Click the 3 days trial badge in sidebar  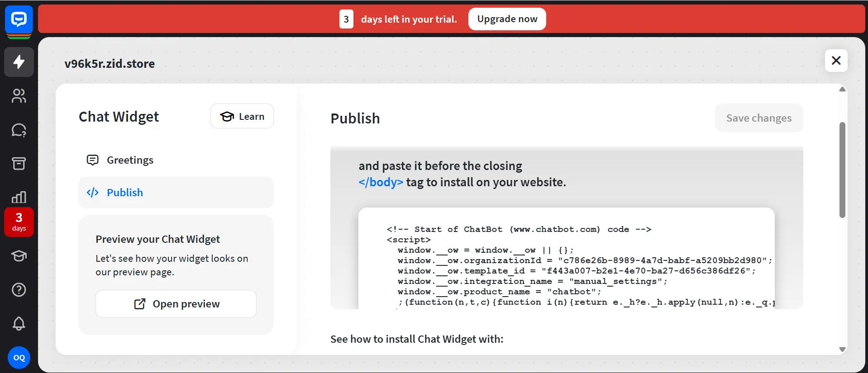click(x=19, y=222)
